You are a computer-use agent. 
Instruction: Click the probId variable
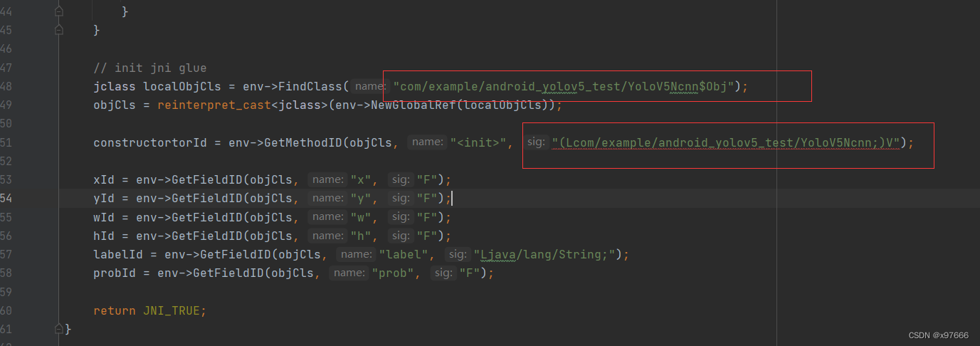tap(115, 273)
